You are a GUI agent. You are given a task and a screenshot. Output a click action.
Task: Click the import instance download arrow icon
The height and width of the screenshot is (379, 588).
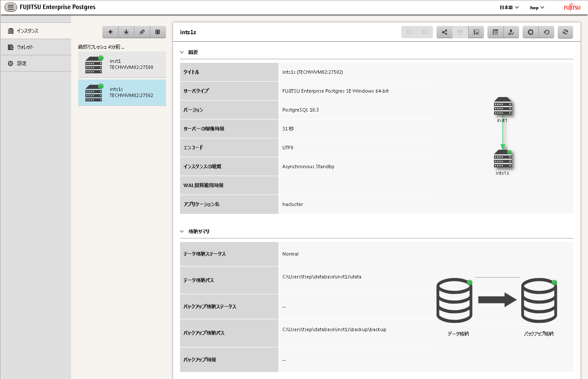point(126,32)
